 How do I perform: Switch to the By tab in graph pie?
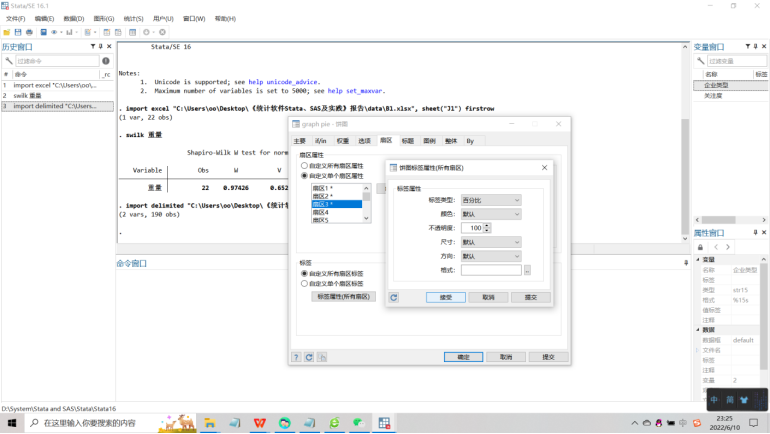pos(470,141)
